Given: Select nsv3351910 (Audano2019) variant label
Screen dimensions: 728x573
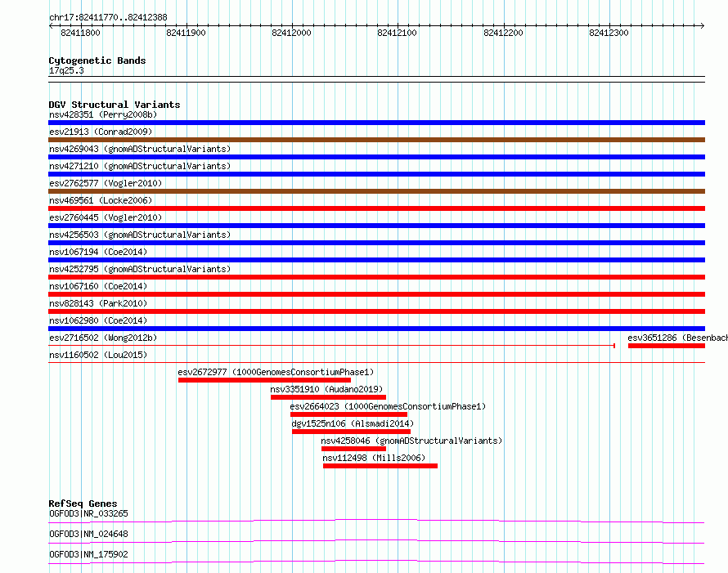Looking at the screenshot, I should [327, 389].
